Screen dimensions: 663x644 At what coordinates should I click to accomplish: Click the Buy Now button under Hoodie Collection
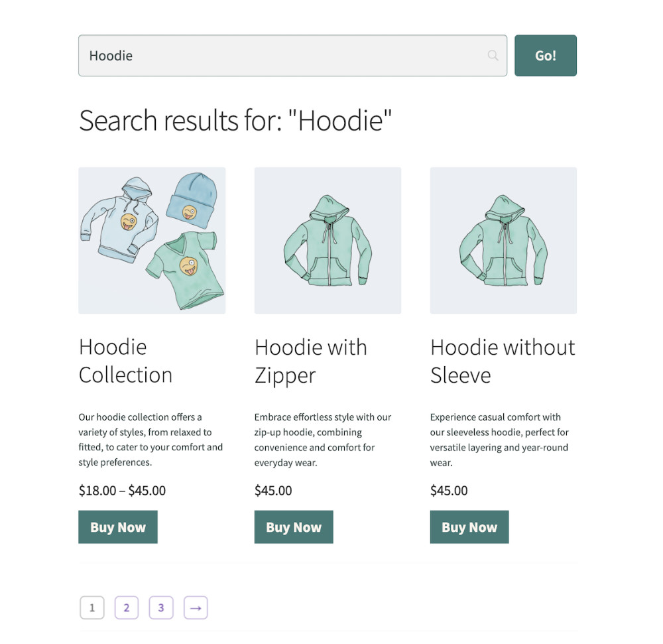[118, 527]
